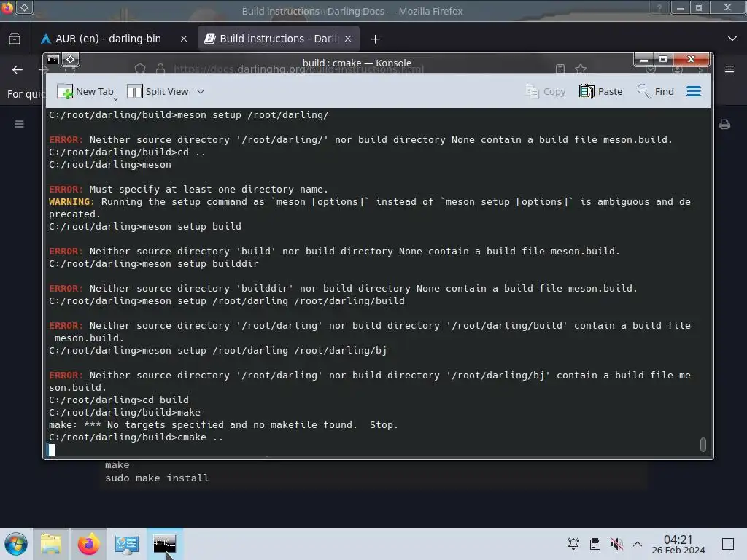The height and width of the screenshot is (560, 747).
Task: Switch to Build instructions Firefox tab
Action: (279, 39)
